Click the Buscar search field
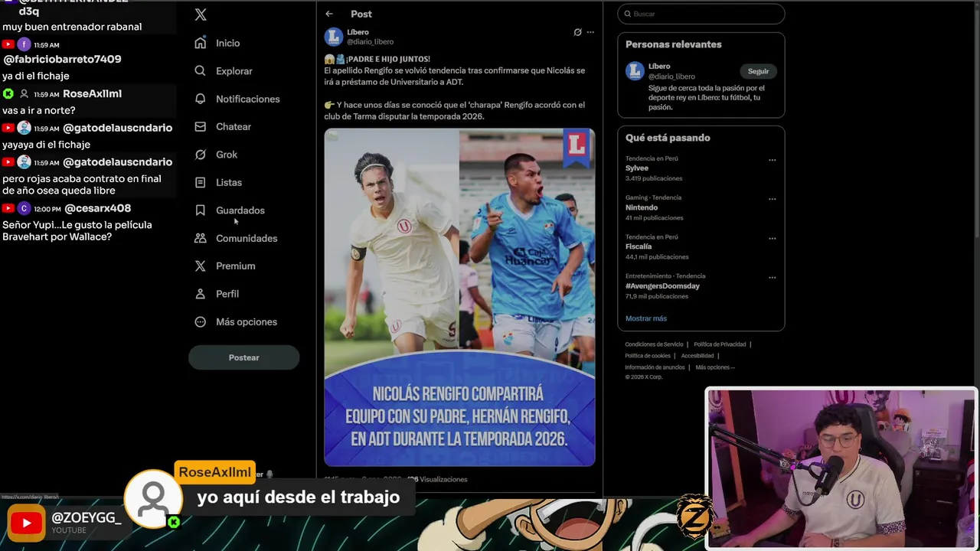 pyautogui.click(x=701, y=14)
